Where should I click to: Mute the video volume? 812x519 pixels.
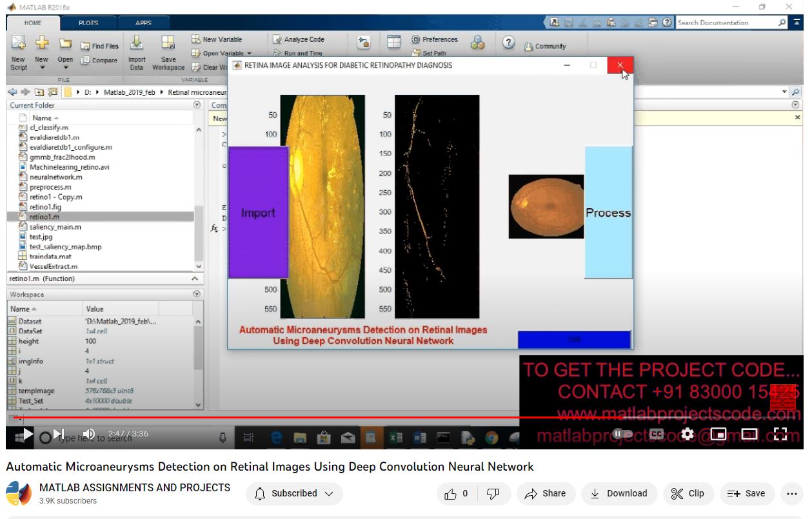(x=89, y=434)
